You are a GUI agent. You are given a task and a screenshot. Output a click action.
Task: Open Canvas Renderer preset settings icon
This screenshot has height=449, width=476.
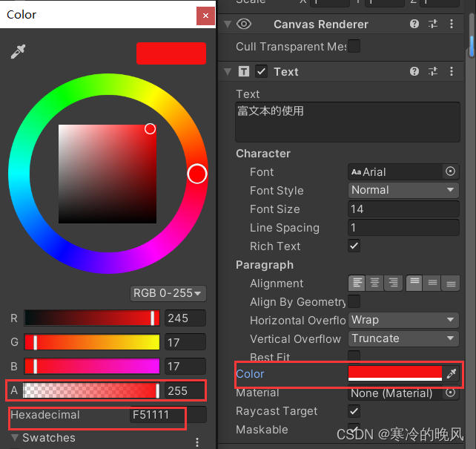(x=433, y=24)
